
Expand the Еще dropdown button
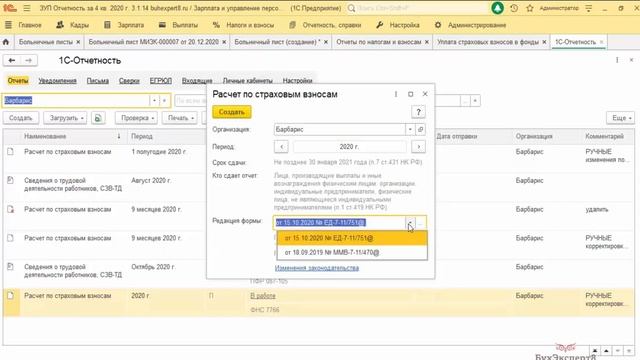(620, 118)
